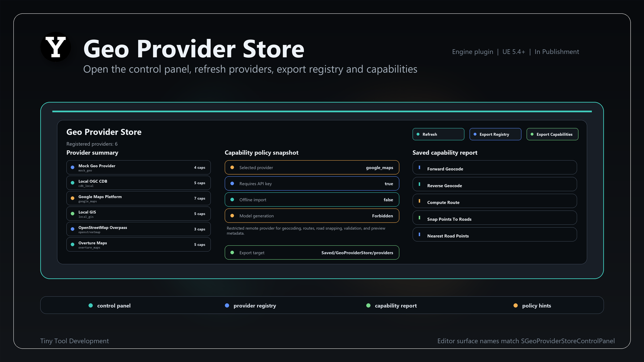Click the blue dot beside Mock Geo Provider
Image resolution: width=644 pixels, height=362 pixels.
72,167
